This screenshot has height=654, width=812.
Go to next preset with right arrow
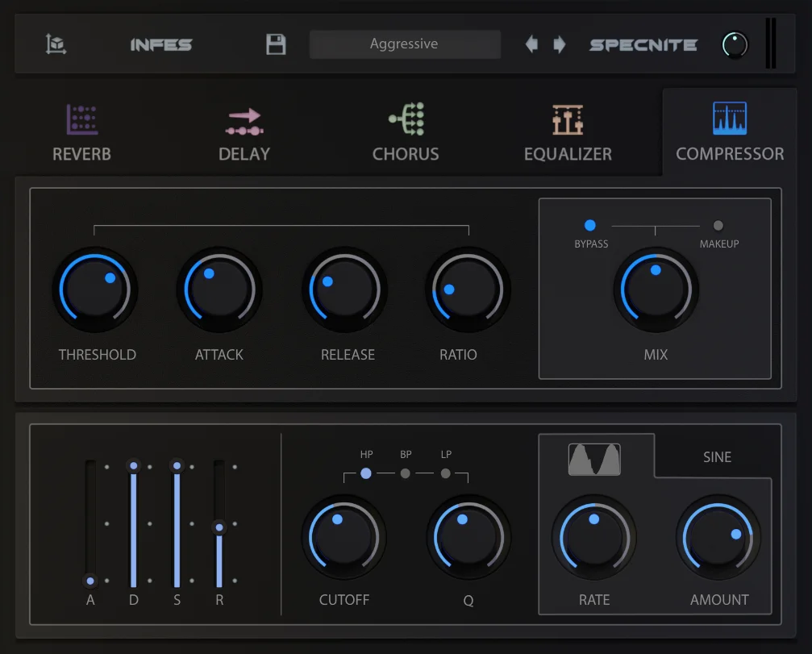pos(560,44)
